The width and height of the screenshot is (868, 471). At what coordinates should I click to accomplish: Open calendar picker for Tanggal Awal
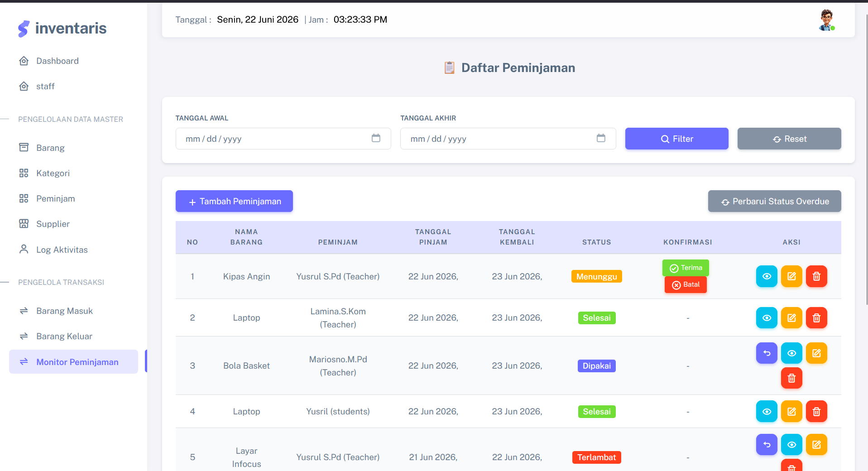tap(376, 138)
